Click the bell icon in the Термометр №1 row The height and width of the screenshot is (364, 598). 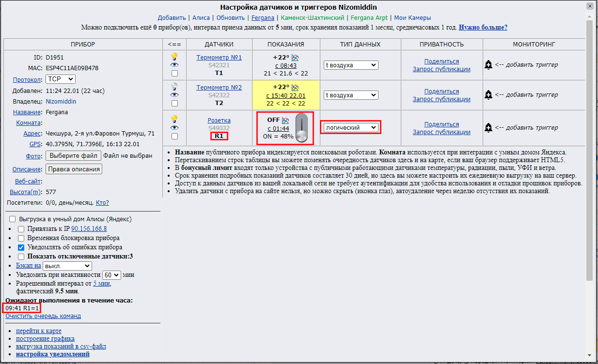[488, 65]
